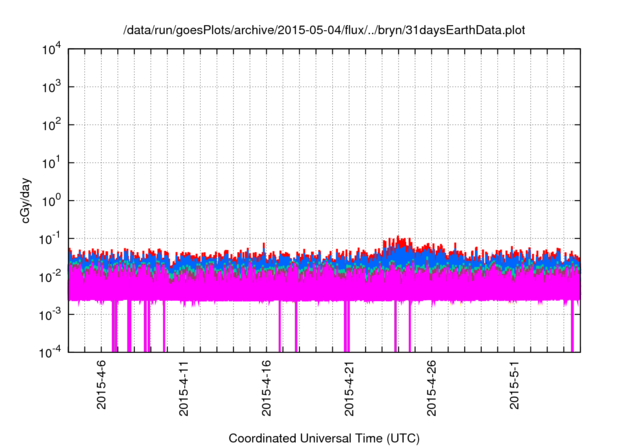
Task: Click the 10^-1 y-axis tick label
Action: tap(50, 239)
